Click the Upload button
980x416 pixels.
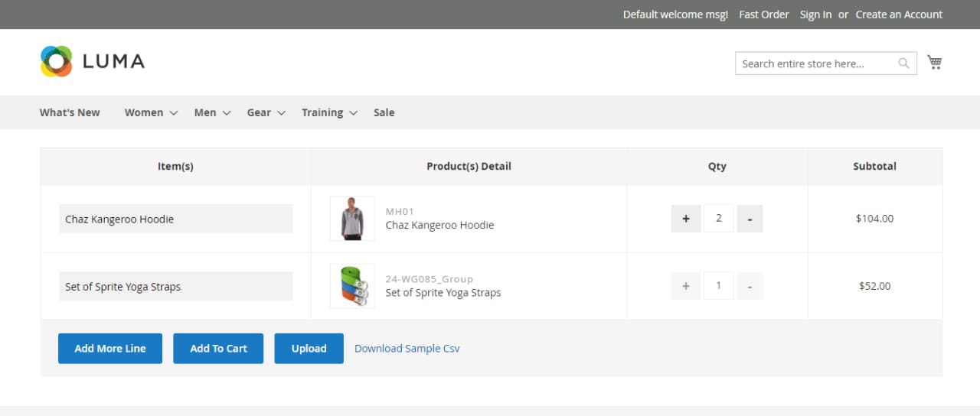309,349
